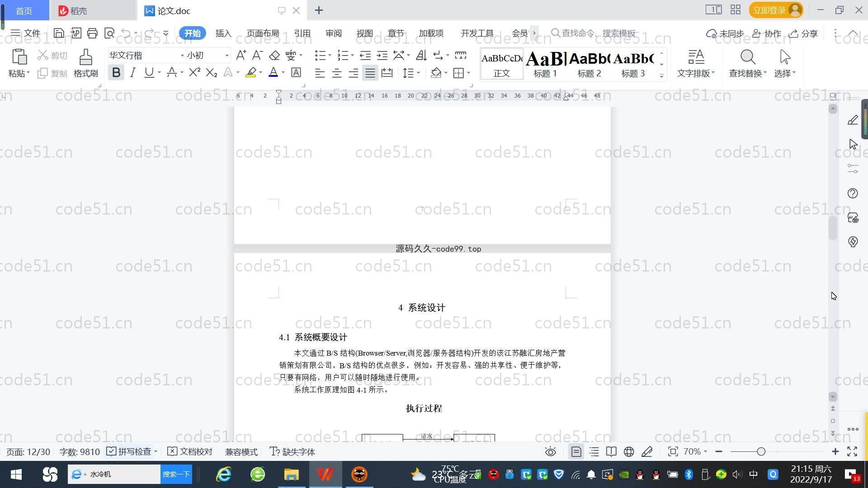Clear formatting with eraser icon
This screenshot has height=488, width=868.
(274, 55)
